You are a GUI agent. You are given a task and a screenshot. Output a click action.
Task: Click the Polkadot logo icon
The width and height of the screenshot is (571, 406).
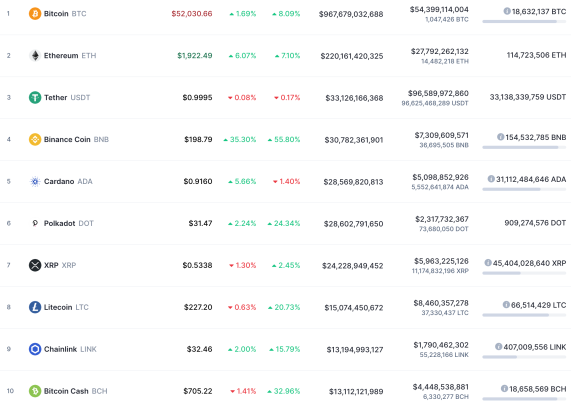click(x=35, y=223)
